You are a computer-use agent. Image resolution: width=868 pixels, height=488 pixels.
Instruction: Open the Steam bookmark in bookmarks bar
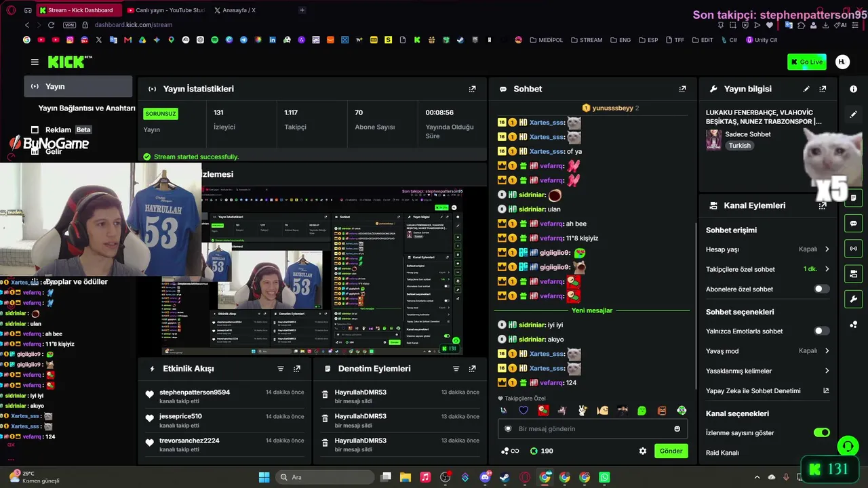pyautogui.click(x=460, y=40)
